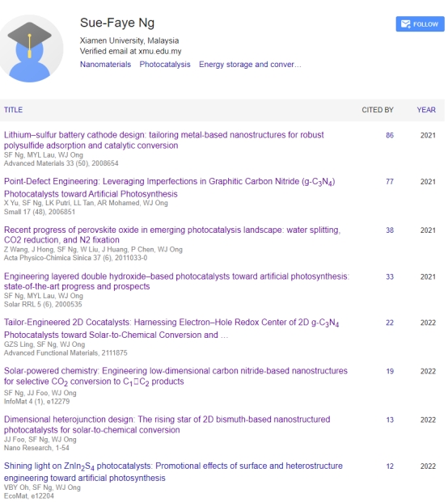Viewport: 448px width, 502px height.
Task: Sort publications by Year column header
Action: click(426, 110)
